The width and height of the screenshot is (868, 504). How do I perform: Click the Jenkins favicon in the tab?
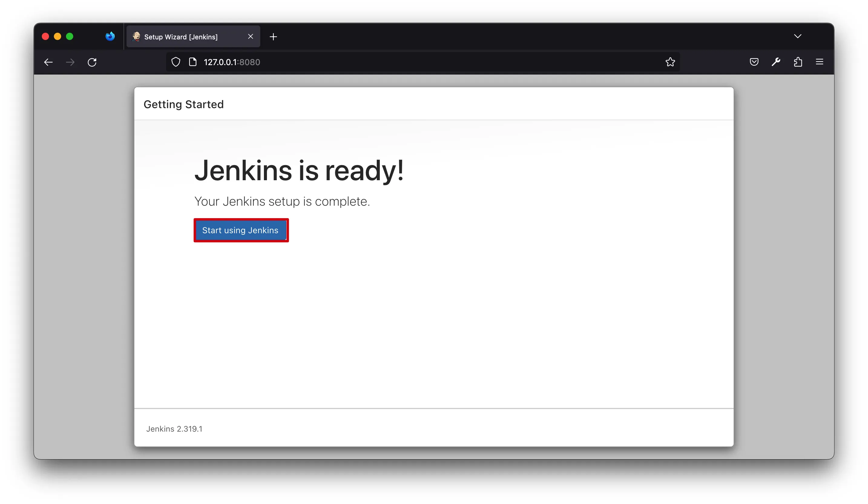[x=136, y=37]
